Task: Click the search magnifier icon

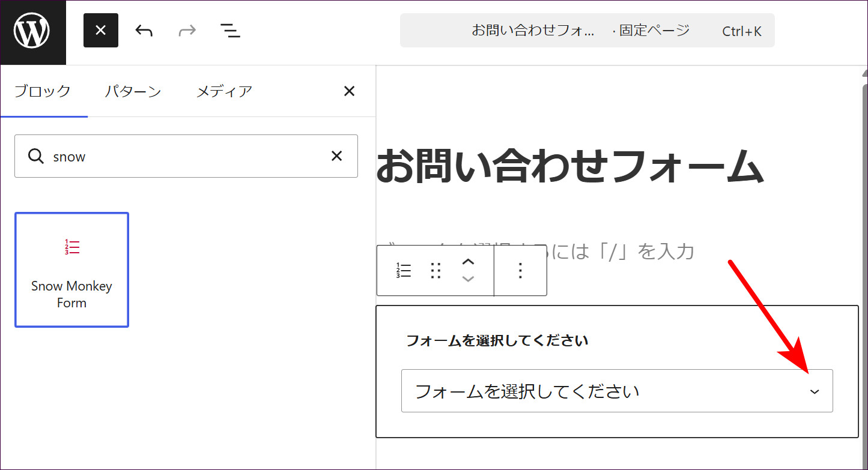Action: point(36,156)
